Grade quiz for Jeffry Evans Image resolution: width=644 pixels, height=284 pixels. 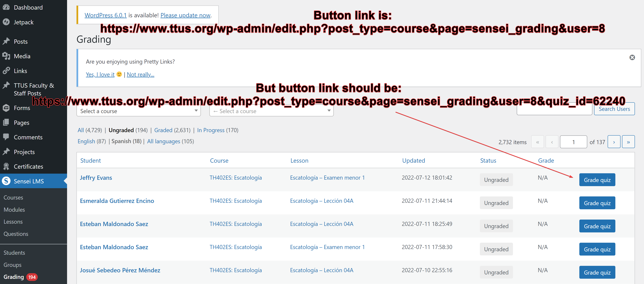[597, 180]
